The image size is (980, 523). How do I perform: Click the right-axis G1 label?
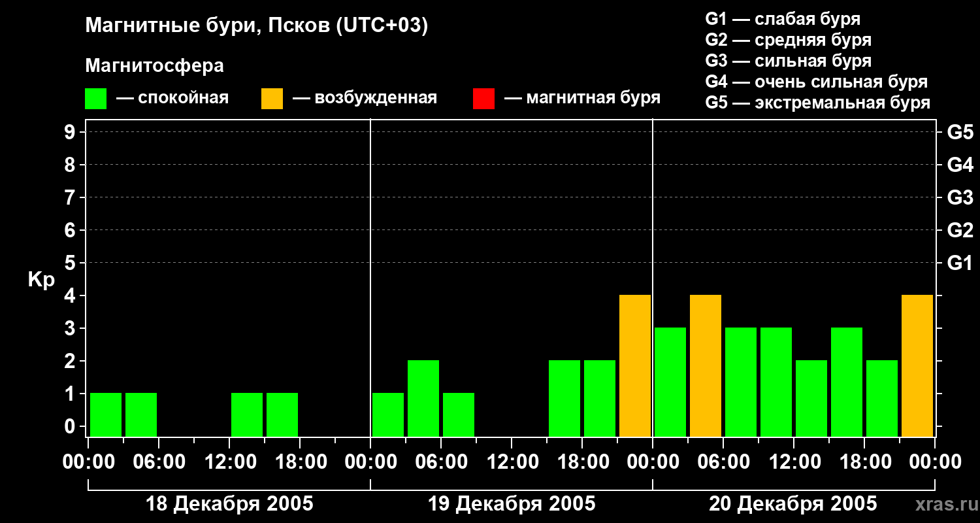[x=960, y=263]
